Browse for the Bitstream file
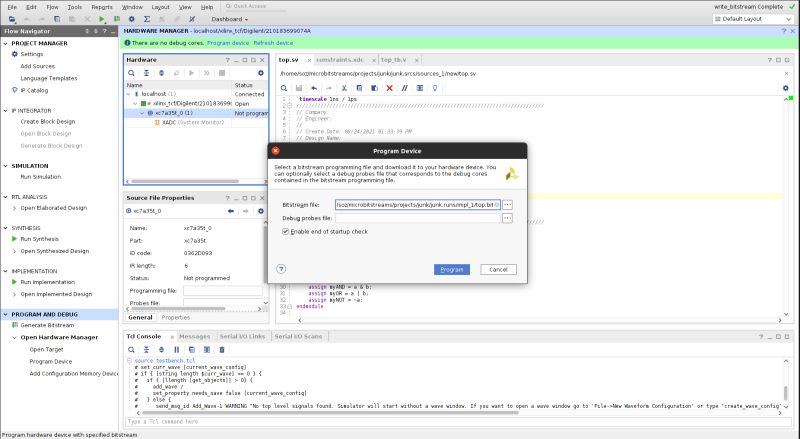800x439 pixels. click(x=507, y=205)
